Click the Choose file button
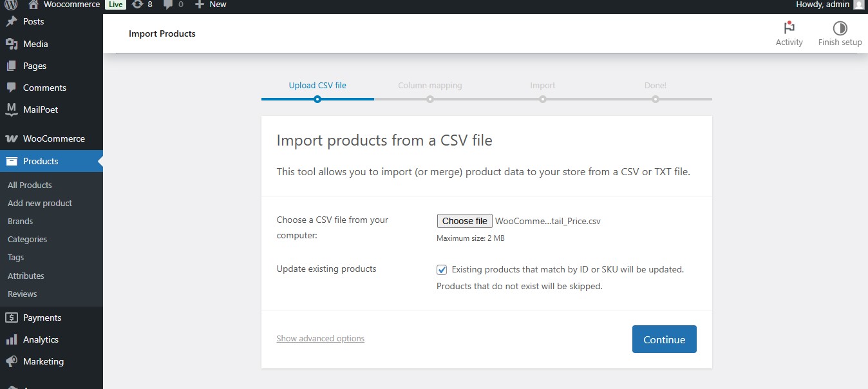The image size is (868, 389). 464,221
